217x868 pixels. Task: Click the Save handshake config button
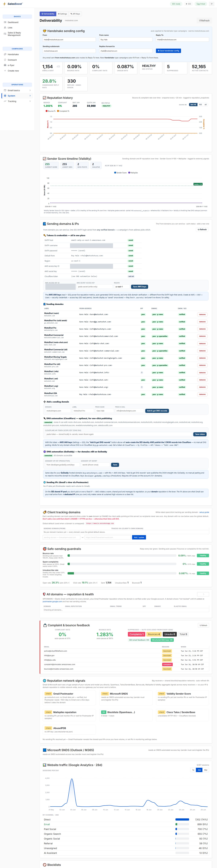tap(168, 51)
